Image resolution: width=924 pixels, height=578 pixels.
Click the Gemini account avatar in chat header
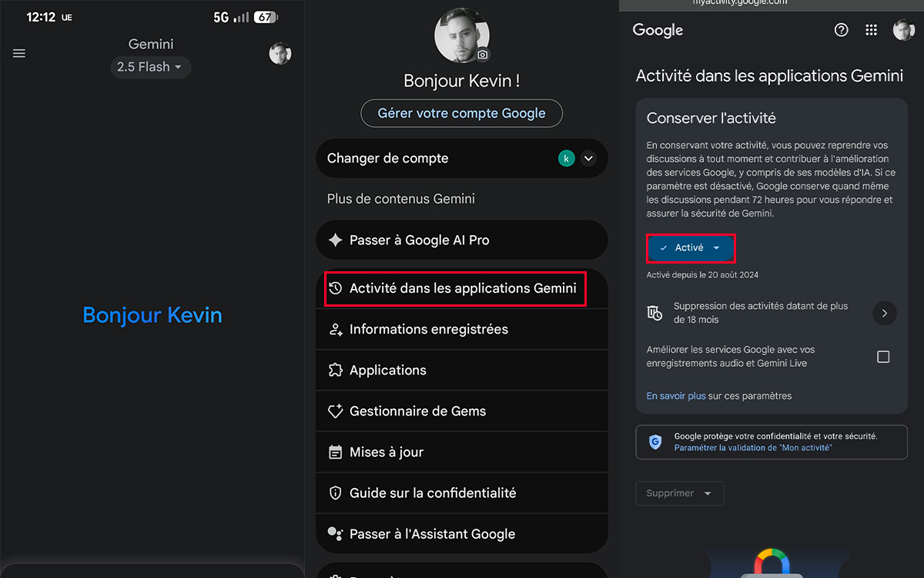280,53
